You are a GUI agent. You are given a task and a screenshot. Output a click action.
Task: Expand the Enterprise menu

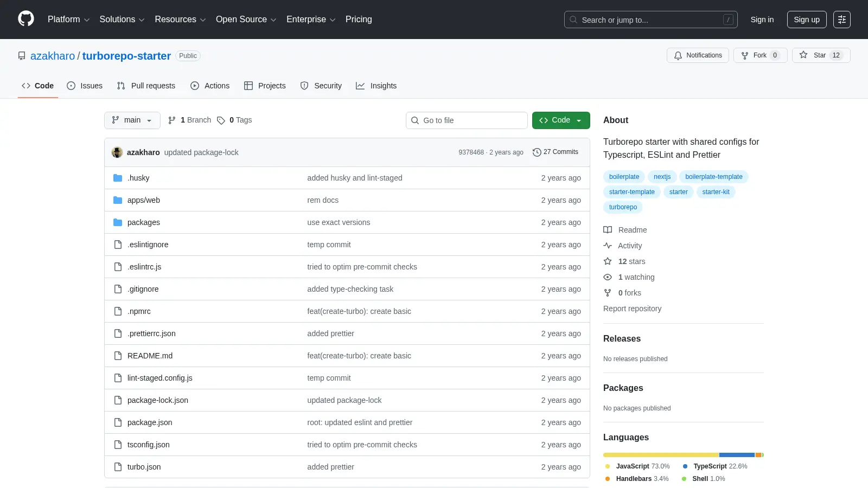(311, 20)
